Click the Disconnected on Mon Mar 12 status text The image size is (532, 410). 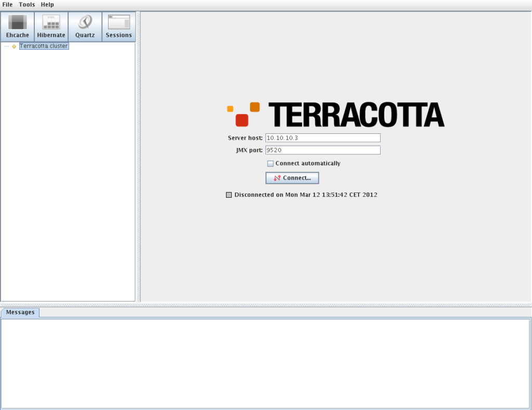[x=305, y=195]
